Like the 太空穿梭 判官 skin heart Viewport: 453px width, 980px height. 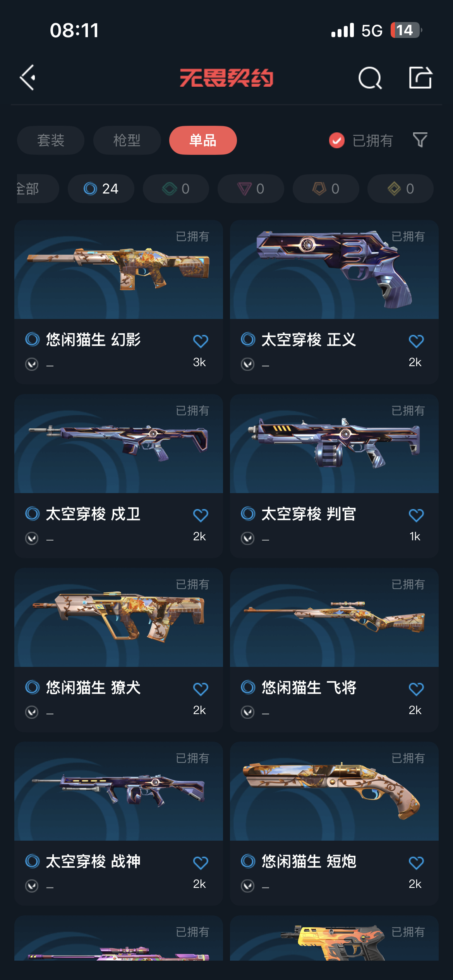[416, 515]
